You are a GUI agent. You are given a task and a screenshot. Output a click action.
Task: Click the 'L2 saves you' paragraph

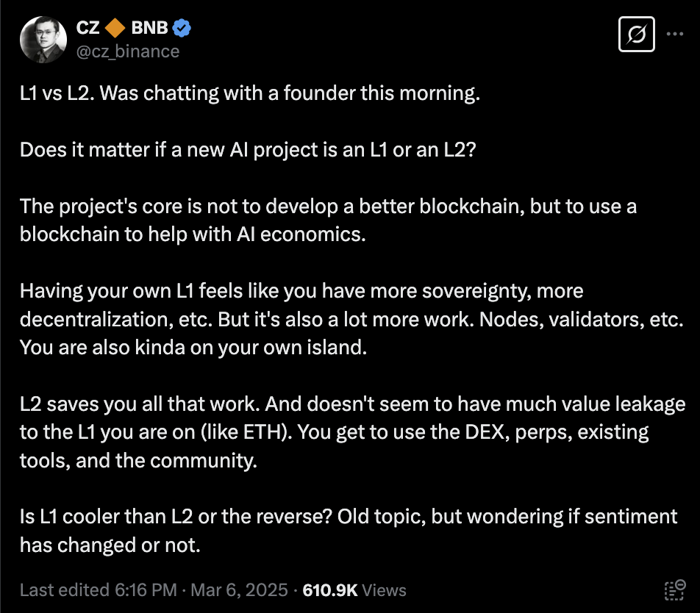coord(353,432)
